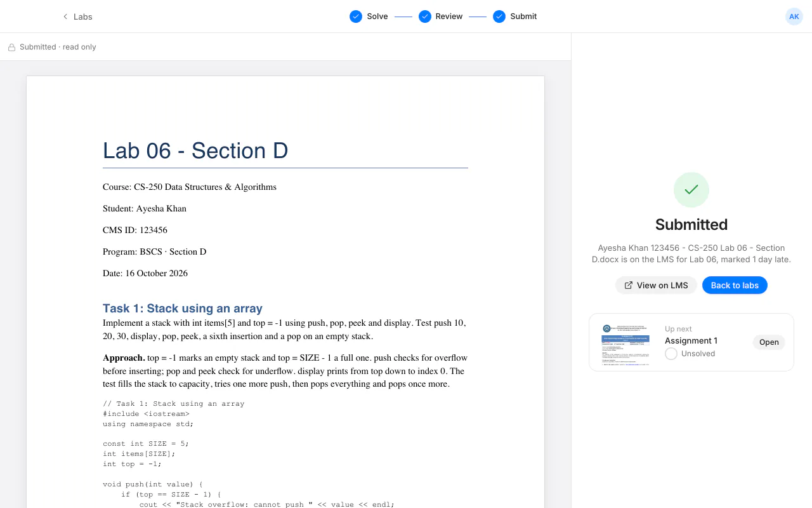Click the Assignment 1 document thumbnail

pyautogui.click(x=625, y=342)
